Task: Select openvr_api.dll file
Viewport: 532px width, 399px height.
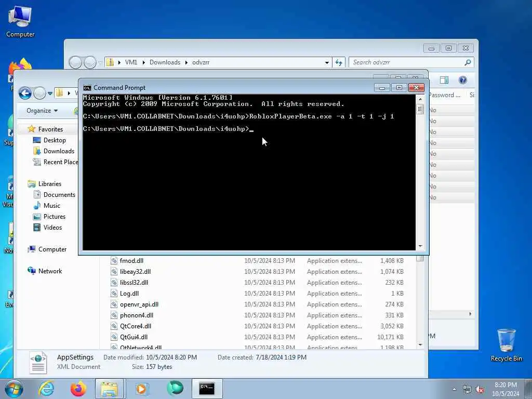Action: coord(139,304)
